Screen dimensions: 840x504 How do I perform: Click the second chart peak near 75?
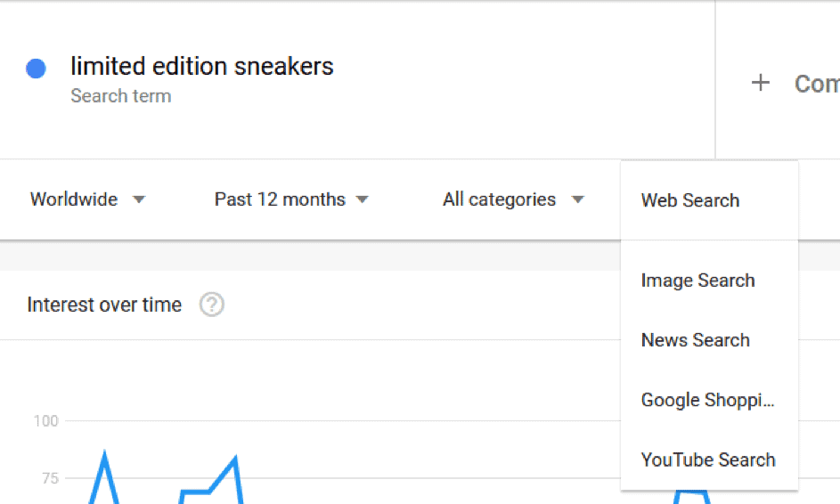tap(234, 459)
